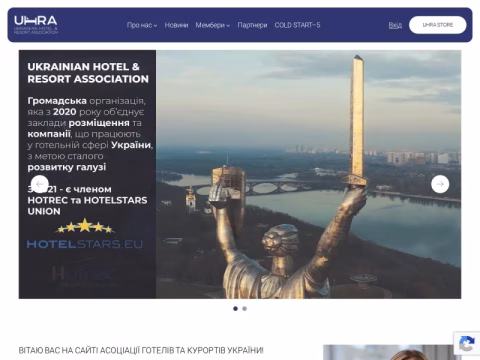This screenshot has width=480, height=360.
Task: Click the Вхід login link
Action: point(395,25)
